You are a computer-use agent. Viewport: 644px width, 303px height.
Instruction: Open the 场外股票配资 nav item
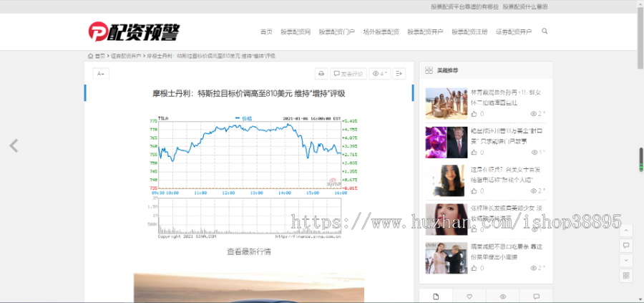coord(381,32)
